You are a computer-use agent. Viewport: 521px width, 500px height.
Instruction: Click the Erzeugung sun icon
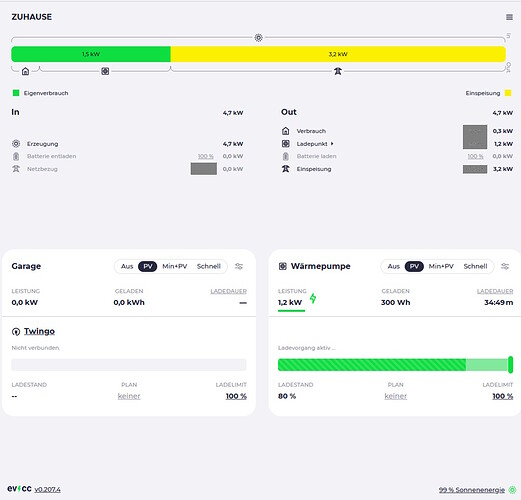16,144
